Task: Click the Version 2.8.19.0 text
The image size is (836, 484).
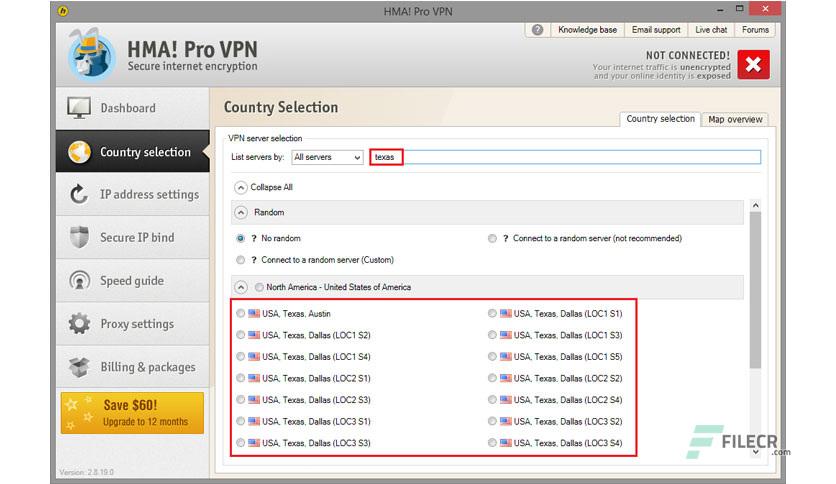Action: point(86,472)
